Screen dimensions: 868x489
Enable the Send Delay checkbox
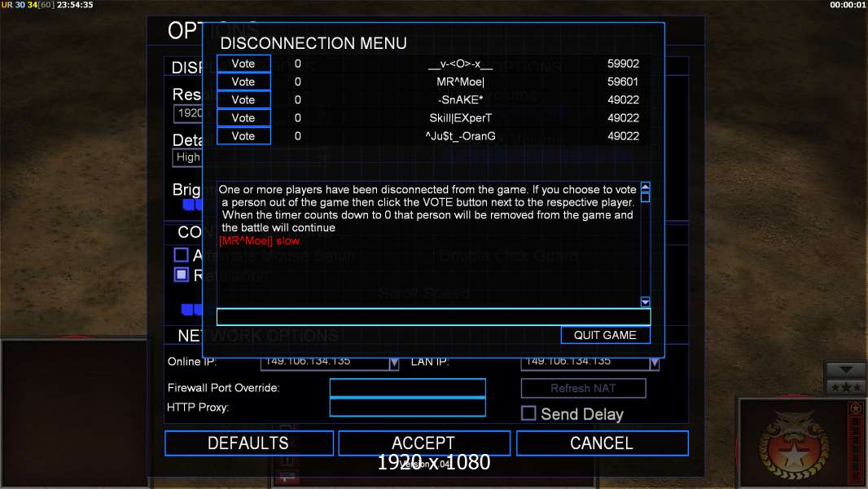point(528,413)
